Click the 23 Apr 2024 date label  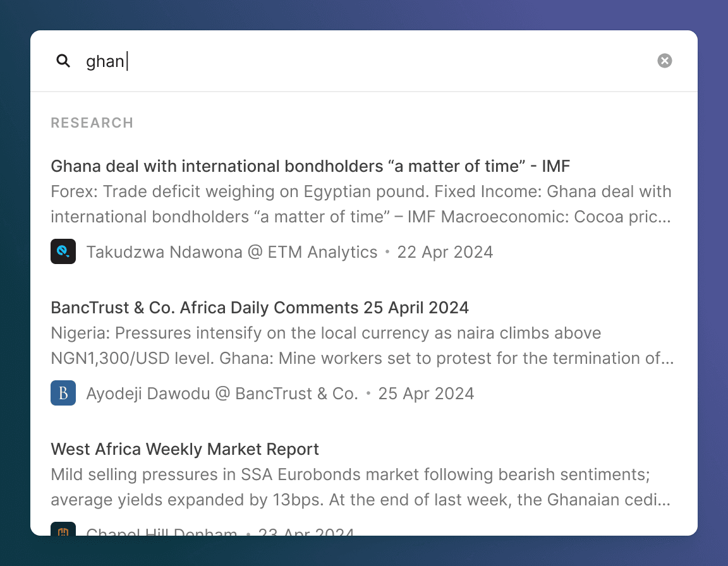(x=306, y=531)
